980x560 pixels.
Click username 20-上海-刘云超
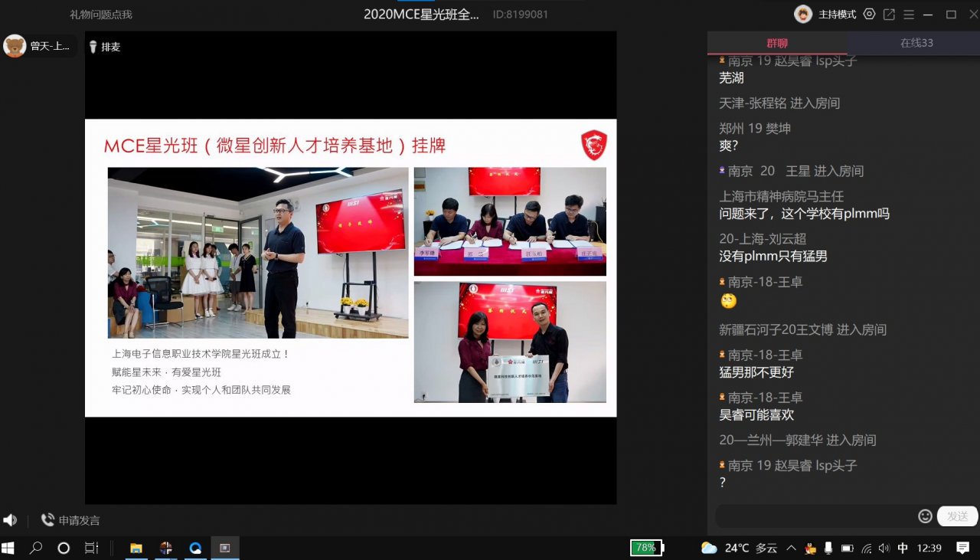tap(763, 239)
